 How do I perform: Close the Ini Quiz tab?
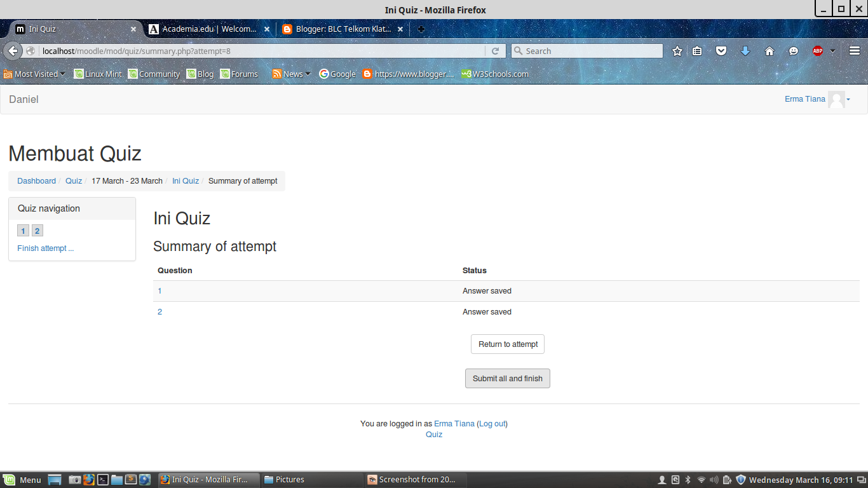tap(133, 29)
